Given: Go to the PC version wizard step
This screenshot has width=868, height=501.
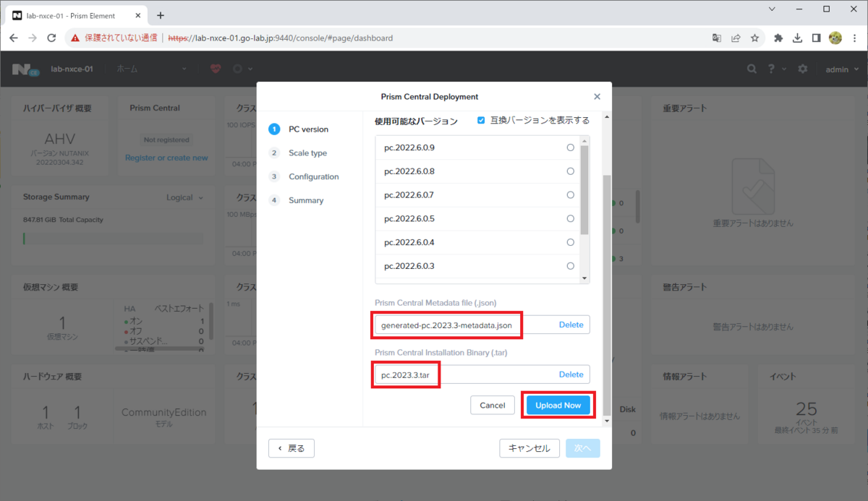Looking at the screenshot, I should (x=299, y=129).
